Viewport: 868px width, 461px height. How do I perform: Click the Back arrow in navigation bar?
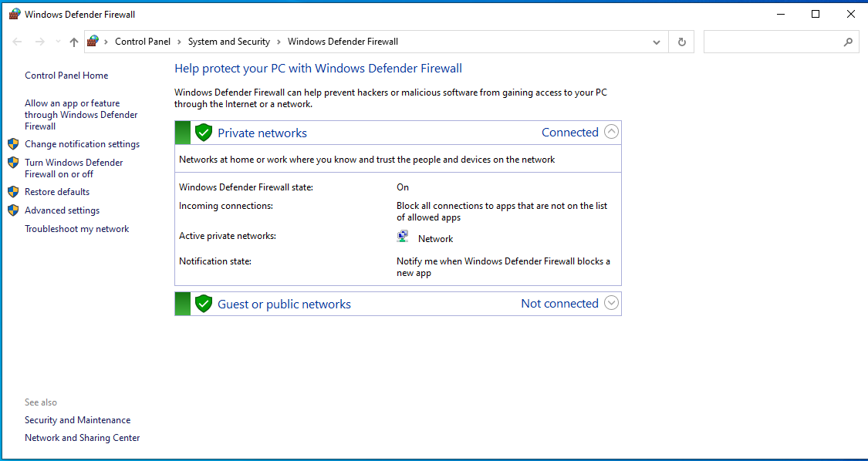click(x=17, y=42)
